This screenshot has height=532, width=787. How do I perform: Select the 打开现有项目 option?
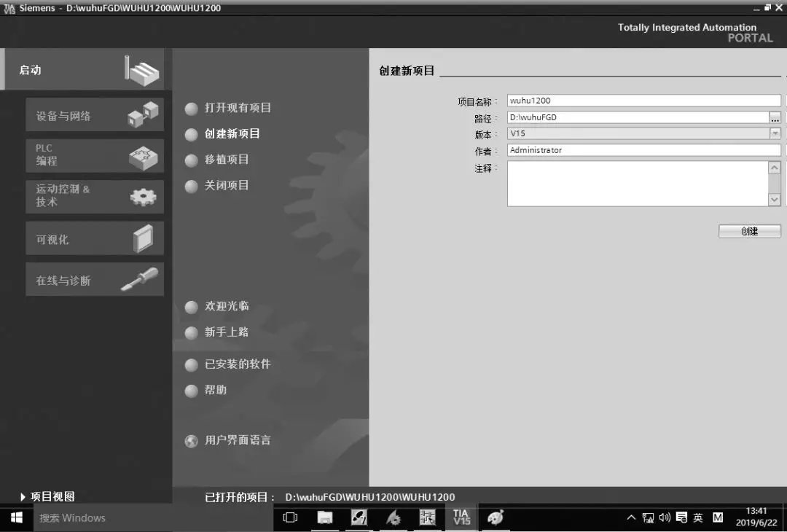tap(238, 108)
